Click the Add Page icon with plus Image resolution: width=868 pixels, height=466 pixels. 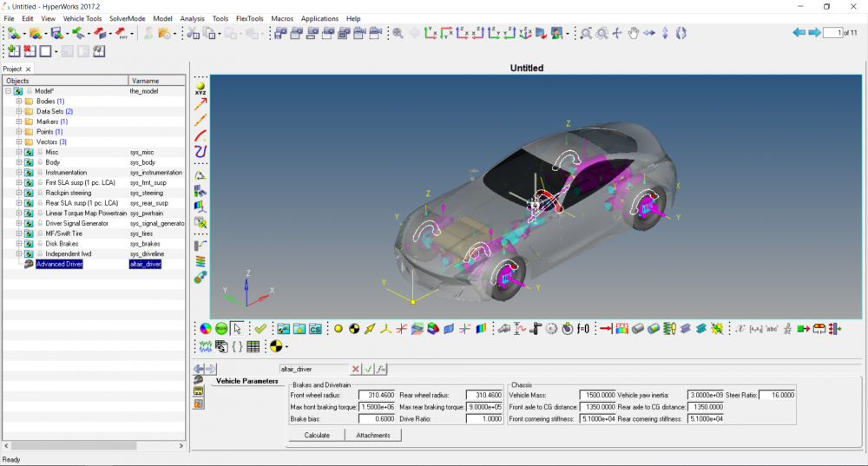[14, 51]
